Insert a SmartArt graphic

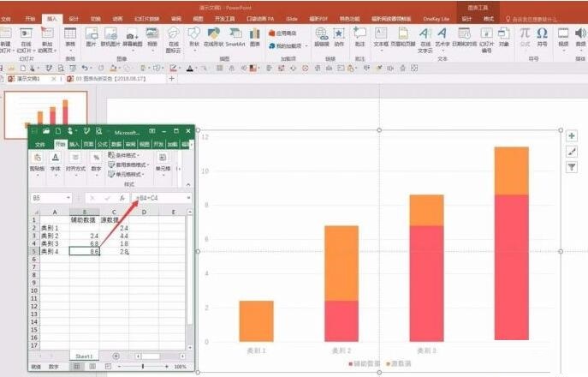pyautogui.click(x=235, y=37)
